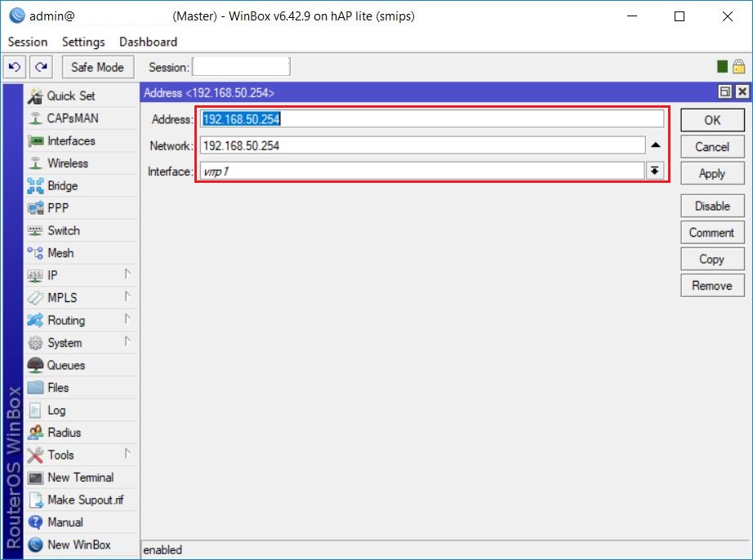The height and width of the screenshot is (560, 753).
Task: Click the Remove button
Action: point(712,286)
